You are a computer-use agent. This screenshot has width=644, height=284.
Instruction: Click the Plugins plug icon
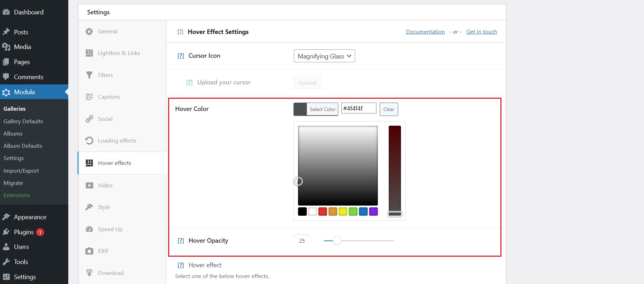pos(6,232)
